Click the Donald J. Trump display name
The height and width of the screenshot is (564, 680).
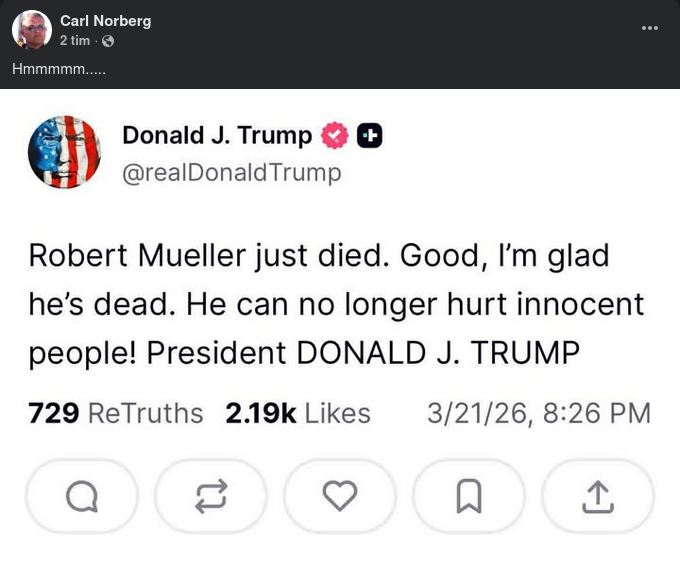pos(216,135)
